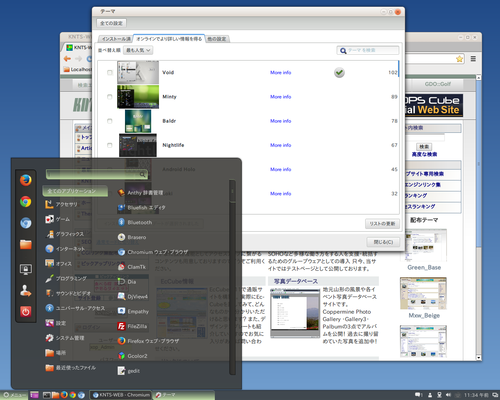Click the application menu search box
500x400 pixels.
97,174
